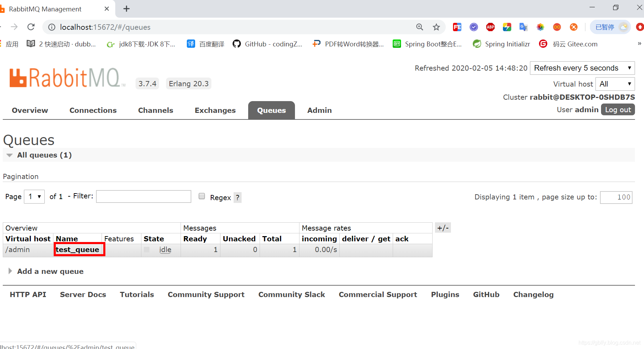
Task: Click the Filter text input
Action: tap(143, 196)
